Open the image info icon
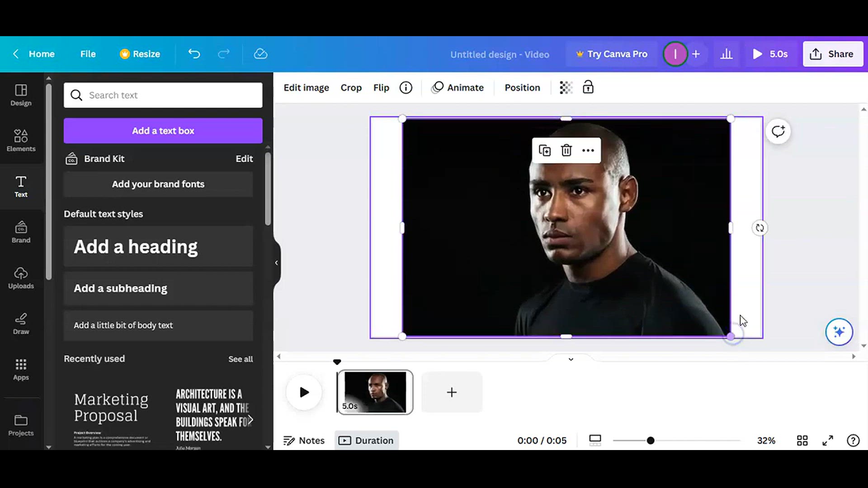Screen dimensions: 868x488 [x=406, y=88]
